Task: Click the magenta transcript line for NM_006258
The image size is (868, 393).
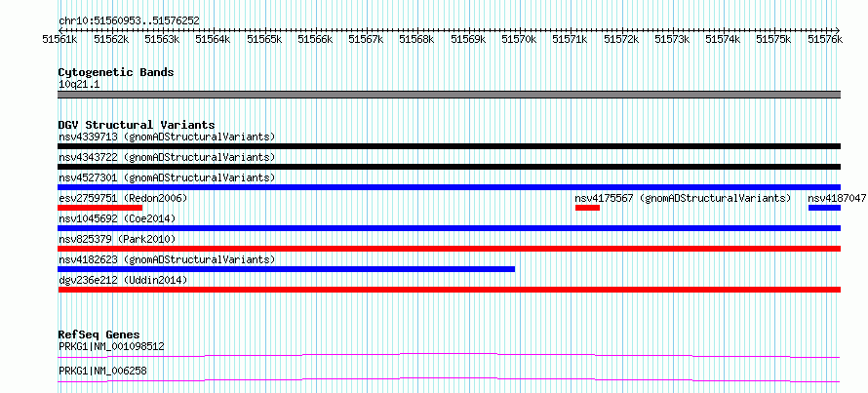Action: coord(449,379)
